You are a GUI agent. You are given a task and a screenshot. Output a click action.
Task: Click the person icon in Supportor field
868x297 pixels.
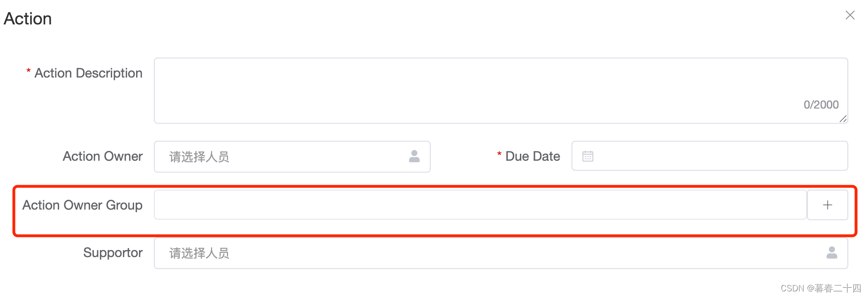[832, 253]
